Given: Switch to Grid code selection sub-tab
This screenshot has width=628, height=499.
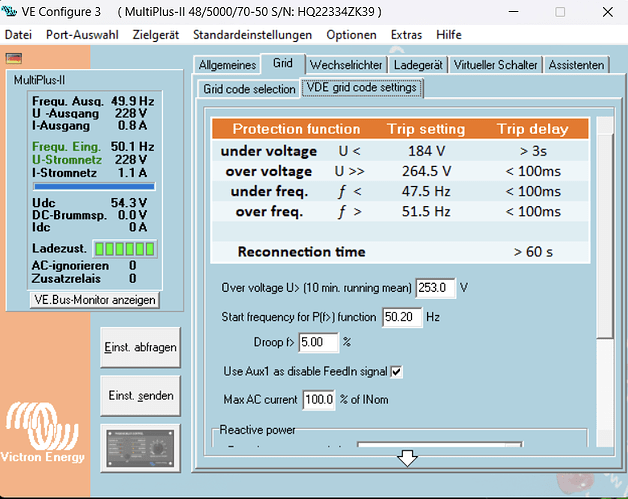Looking at the screenshot, I should (249, 89).
